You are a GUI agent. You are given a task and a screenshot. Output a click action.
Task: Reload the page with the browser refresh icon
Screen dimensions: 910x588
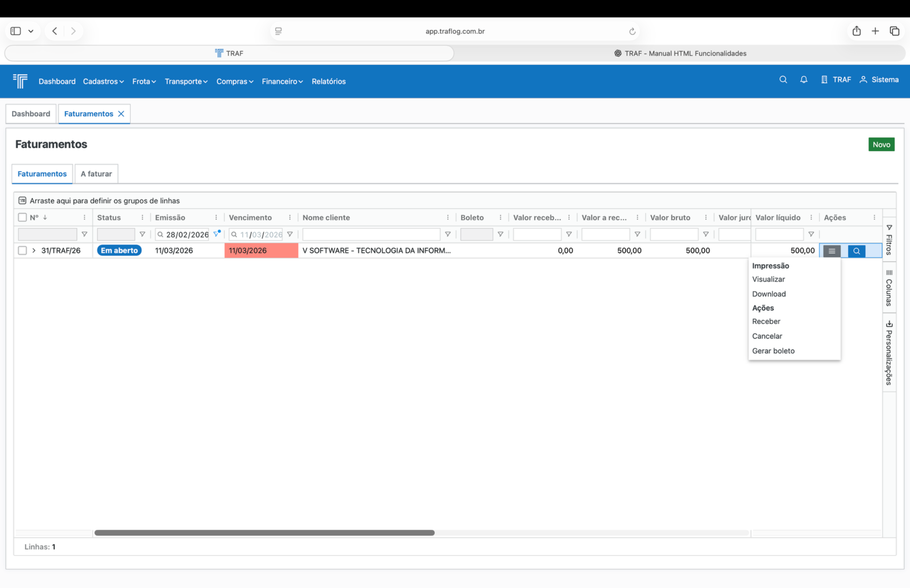pos(632,31)
